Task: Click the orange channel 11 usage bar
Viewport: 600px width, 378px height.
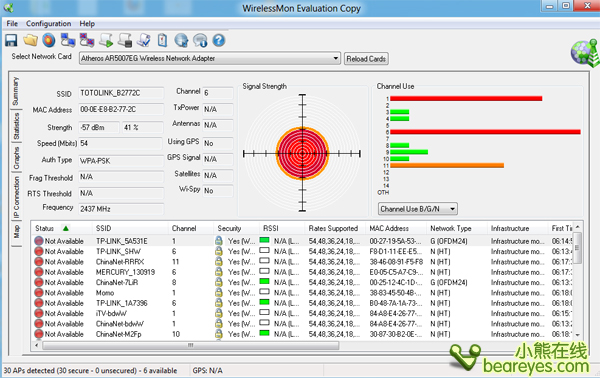Action: click(447, 165)
